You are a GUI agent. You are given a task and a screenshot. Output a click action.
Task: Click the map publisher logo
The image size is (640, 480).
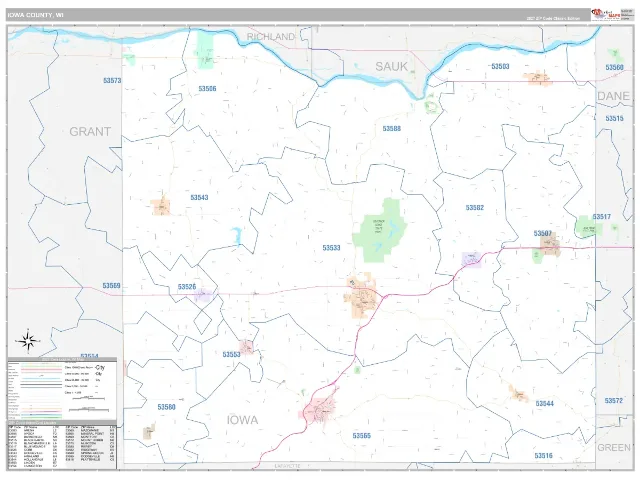pos(606,15)
